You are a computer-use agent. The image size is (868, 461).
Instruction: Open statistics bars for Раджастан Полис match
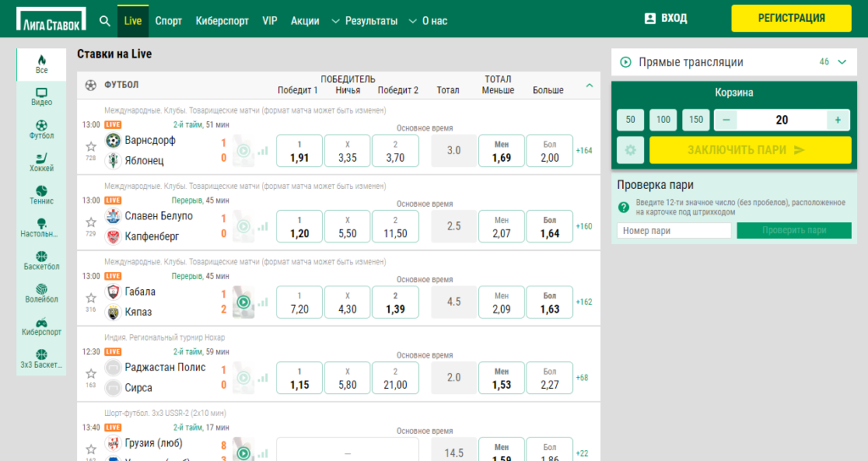[x=263, y=378]
